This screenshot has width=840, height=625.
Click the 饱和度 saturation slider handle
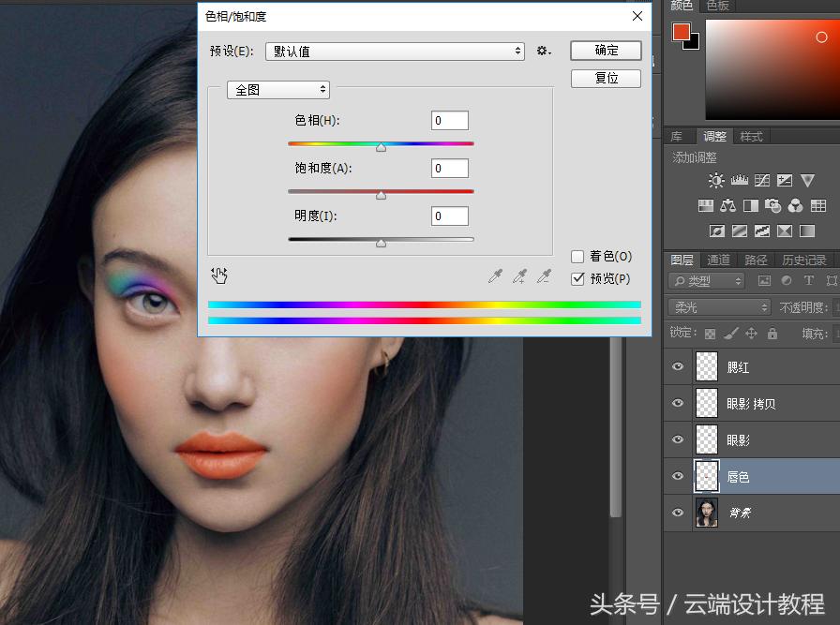coord(381,195)
